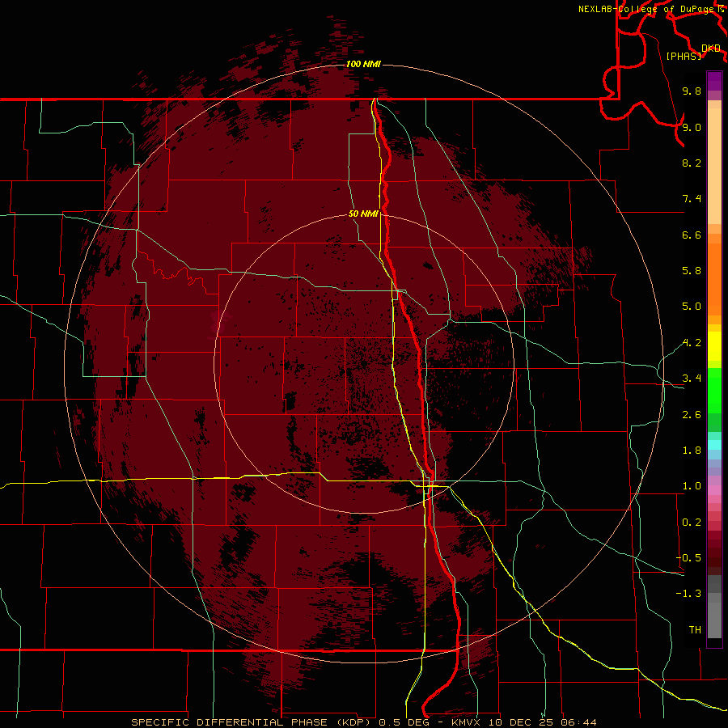Click the -1.3 legend value
The image size is (728, 728).
pos(688,594)
